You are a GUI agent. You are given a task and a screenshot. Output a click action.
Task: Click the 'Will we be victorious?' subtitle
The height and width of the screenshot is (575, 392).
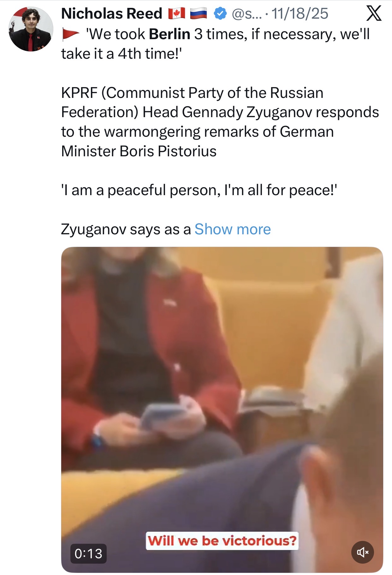tap(222, 541)
